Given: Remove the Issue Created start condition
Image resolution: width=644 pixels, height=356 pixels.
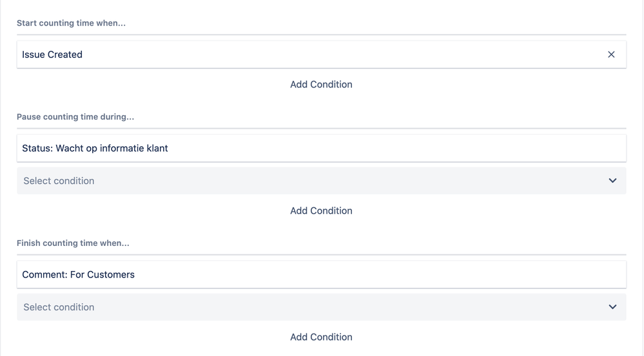Looking at the screenshot, I should (x=611, y=55).
